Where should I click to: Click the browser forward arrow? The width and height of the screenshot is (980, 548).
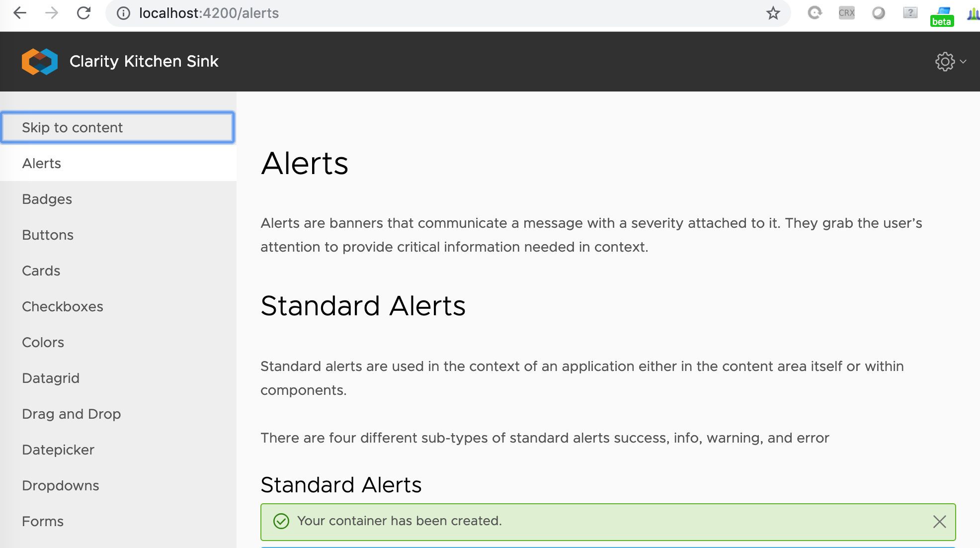(x=52, y=13)
